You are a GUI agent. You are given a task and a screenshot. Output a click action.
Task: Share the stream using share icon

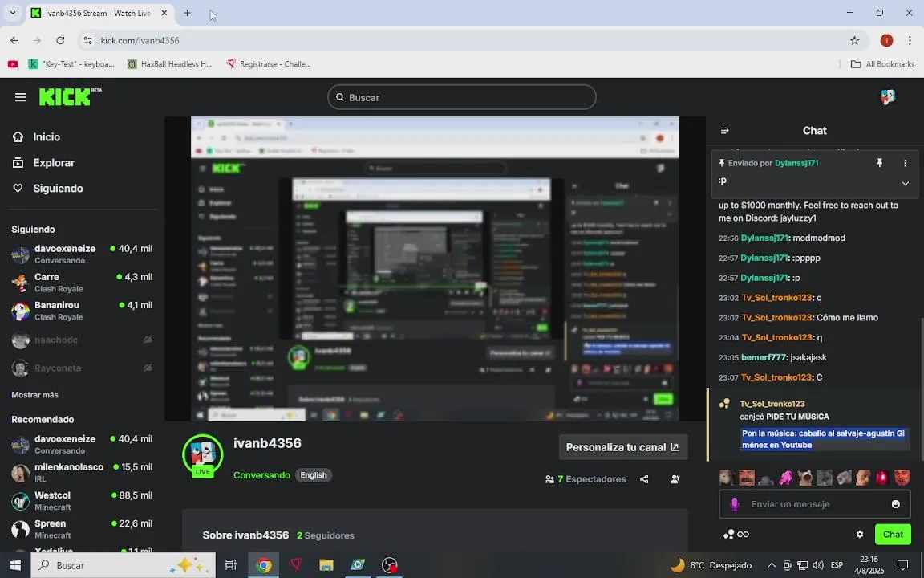click(x=644, y=479)
